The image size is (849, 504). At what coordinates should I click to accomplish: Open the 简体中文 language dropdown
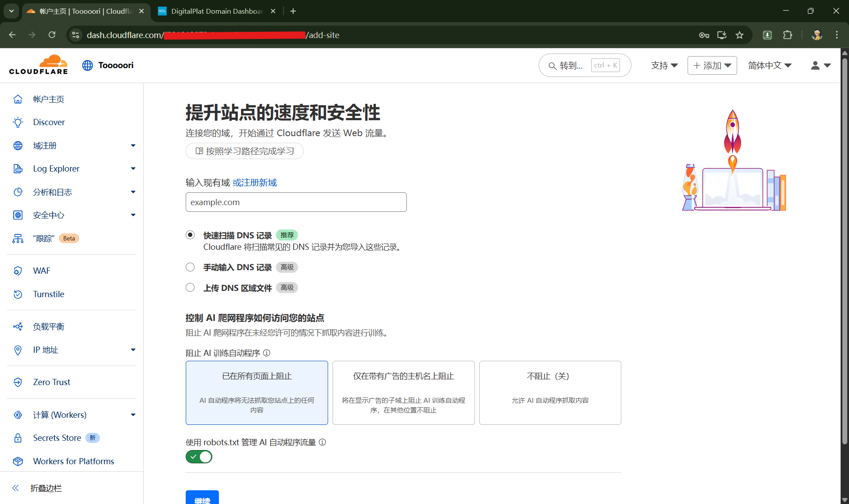769,65
